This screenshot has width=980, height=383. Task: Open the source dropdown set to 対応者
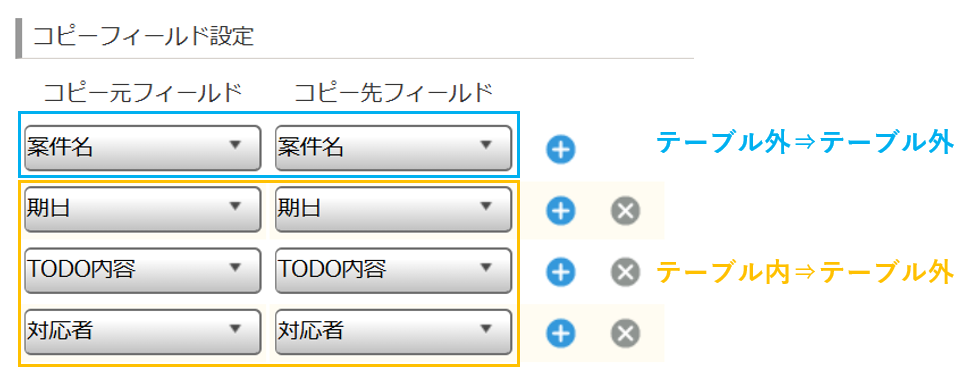[x=142, y=331]
